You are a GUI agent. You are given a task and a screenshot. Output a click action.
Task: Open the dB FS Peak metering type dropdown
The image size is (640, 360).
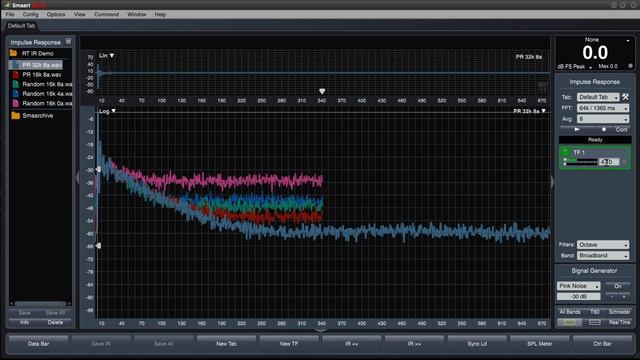[575, 67]
